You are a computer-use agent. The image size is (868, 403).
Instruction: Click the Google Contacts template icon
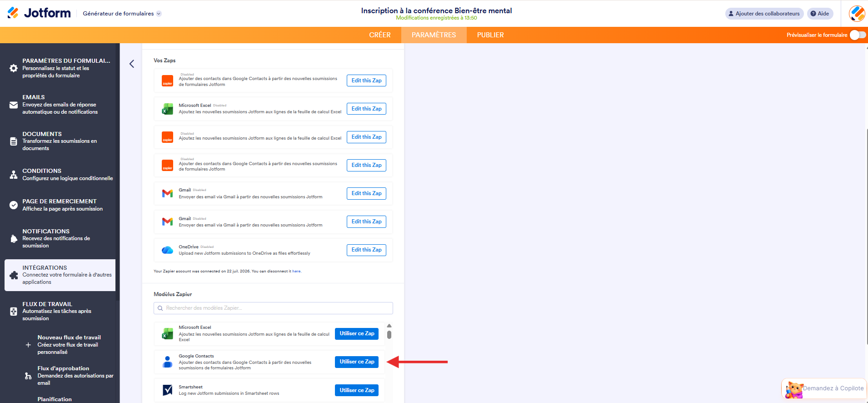pyautogui.click(x=167, y=362)
